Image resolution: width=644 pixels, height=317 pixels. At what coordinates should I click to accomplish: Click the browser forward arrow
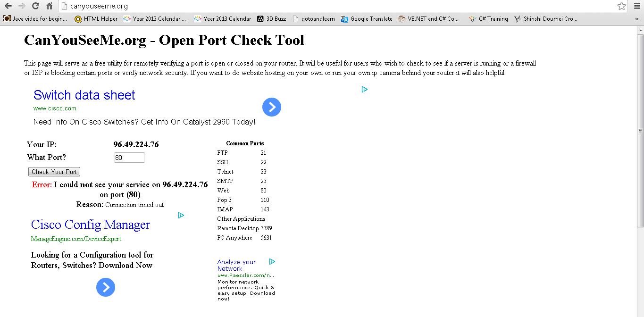point(22,6)
